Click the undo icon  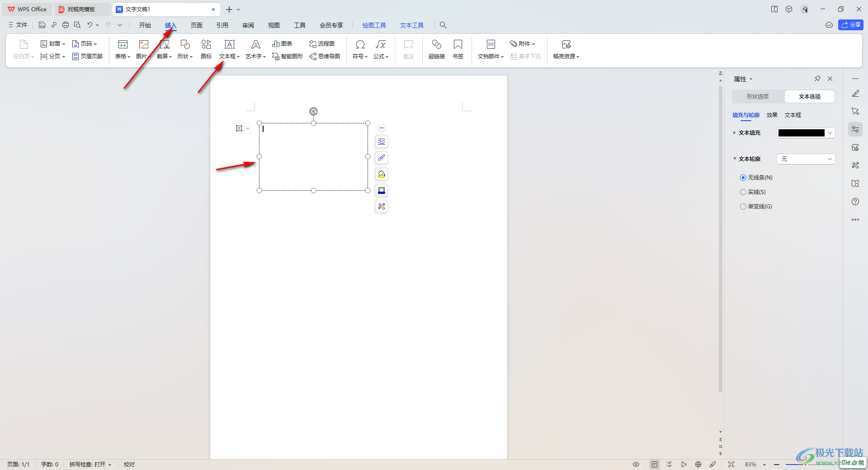90,25
